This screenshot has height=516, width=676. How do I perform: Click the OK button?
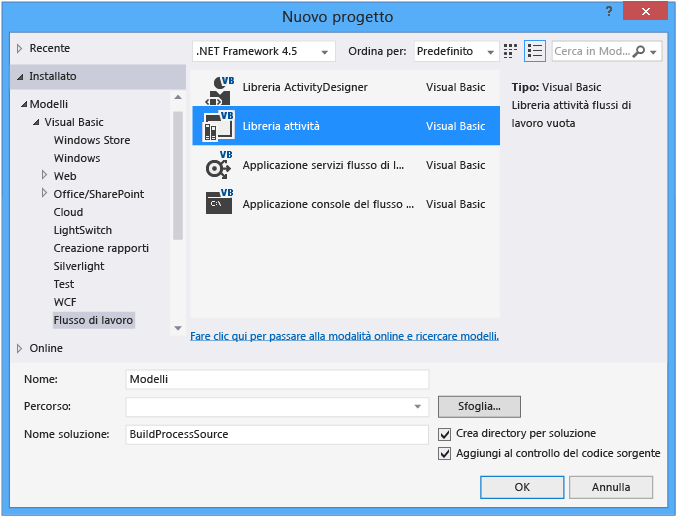coord(522,487)
